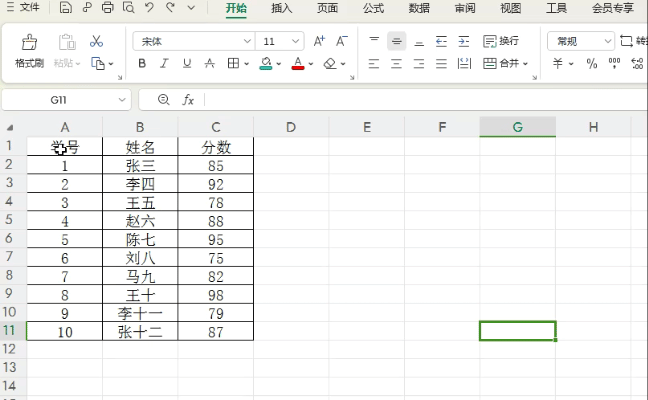Select column G header
The width and height of the screenshot is (648, 400).
click(517, 127)
